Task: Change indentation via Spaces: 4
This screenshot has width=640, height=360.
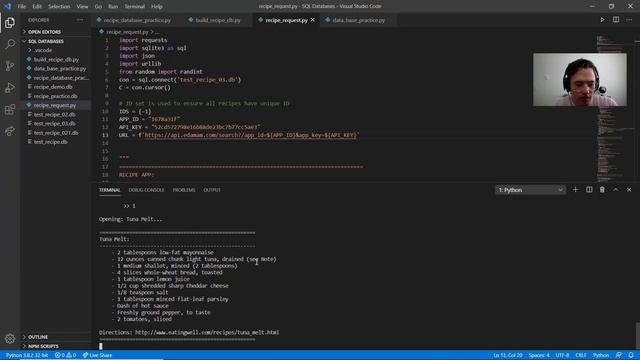Action: pos(539,355)
